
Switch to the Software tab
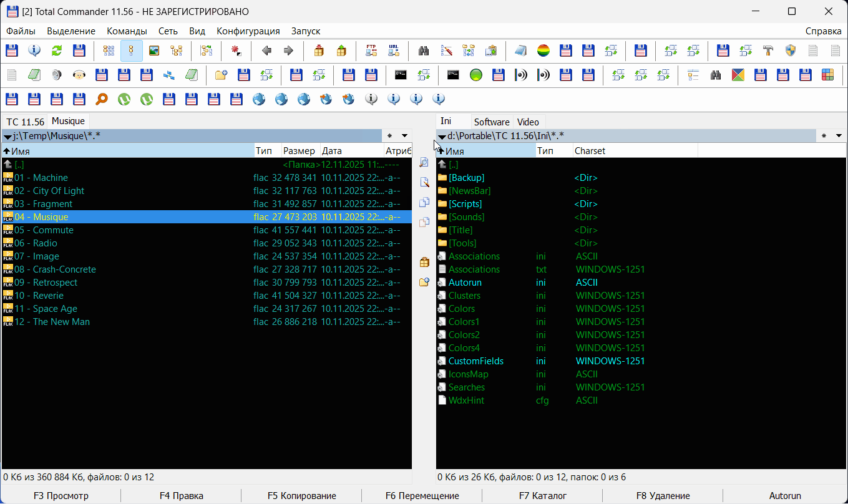point(491,122)
